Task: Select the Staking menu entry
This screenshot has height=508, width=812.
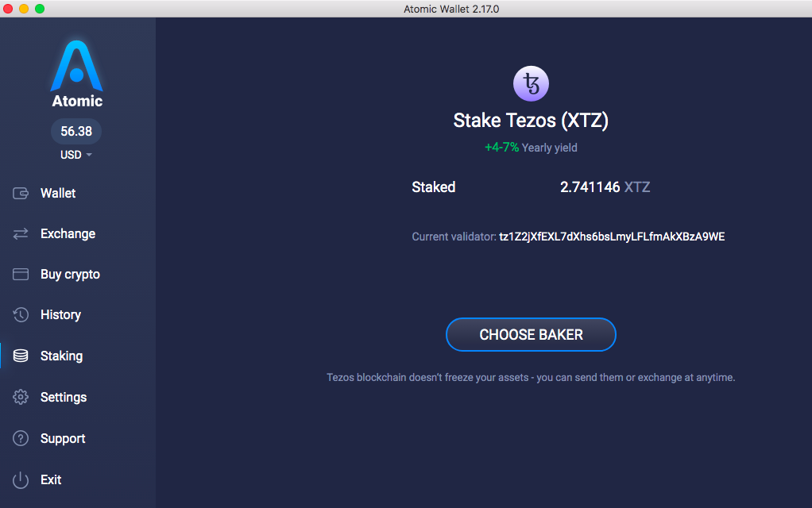Action: pyautogui.click(x=62, y=356)
